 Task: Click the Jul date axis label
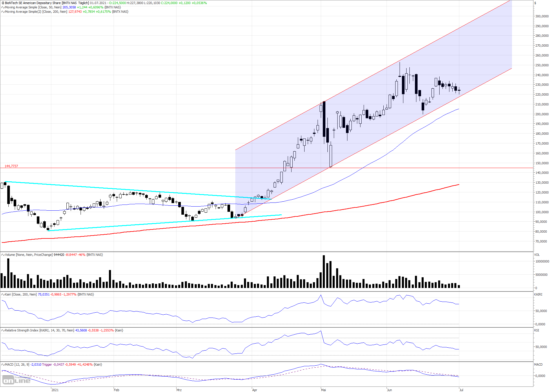point(461,390)
